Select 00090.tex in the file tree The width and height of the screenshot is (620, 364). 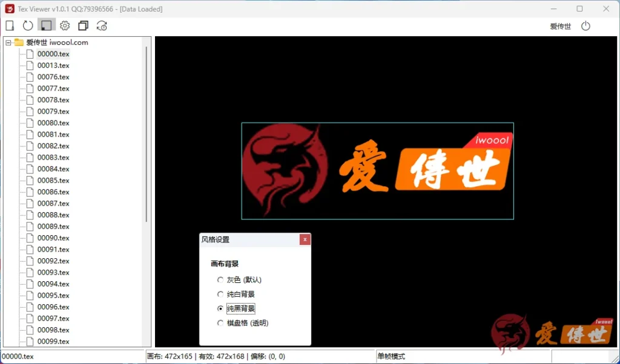[x=53, y=238]
